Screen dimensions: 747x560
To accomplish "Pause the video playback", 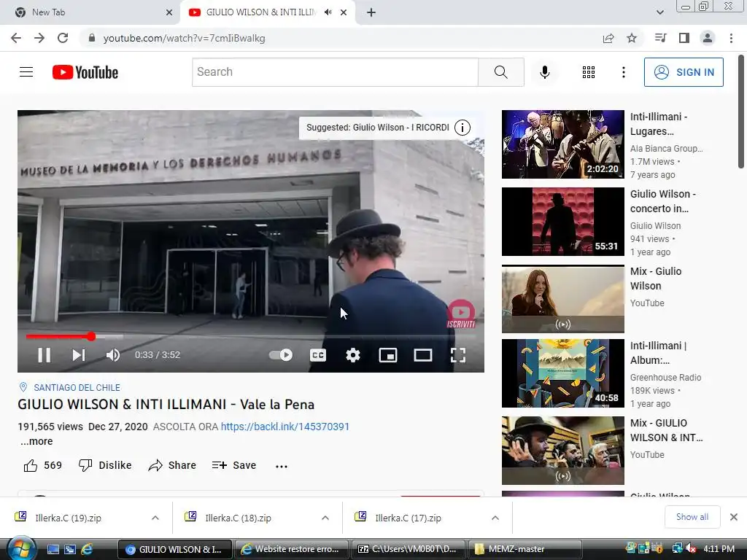I will (44, 355).
